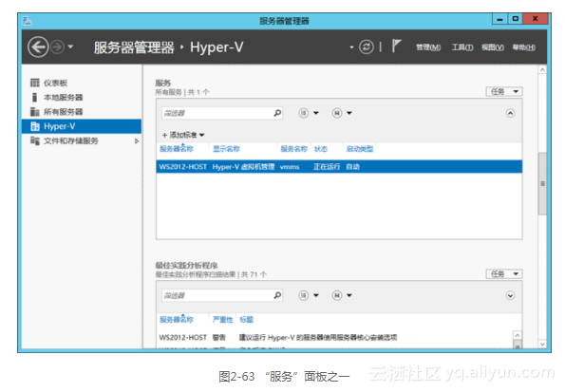
Task: Click Server Manager title bar icon
Action: (x=28, y=21)
